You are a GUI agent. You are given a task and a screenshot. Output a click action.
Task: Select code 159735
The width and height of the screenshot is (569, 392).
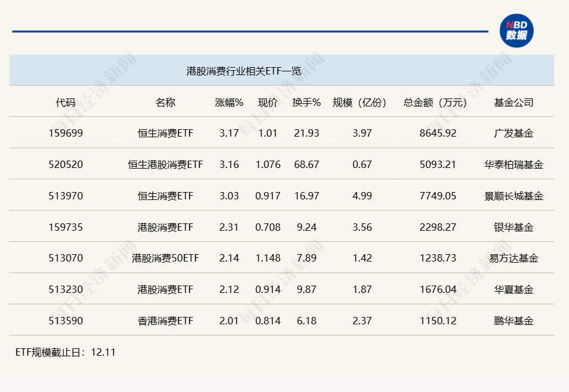point(66,227)
